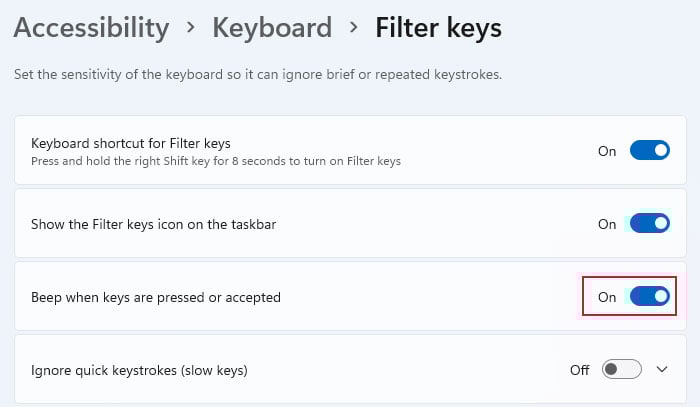
Task: Toggle off Beep when keys are pressed
Action: pyautogui.click(x=650, y=296)
